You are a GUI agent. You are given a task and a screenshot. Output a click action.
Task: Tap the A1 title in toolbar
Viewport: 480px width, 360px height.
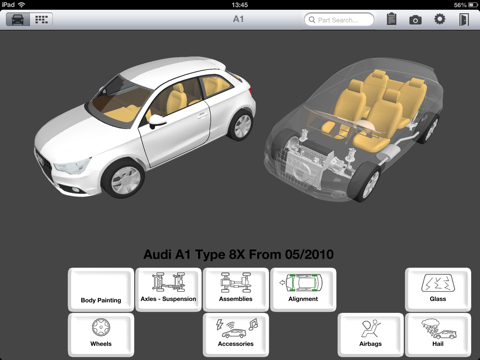point(238,19)
